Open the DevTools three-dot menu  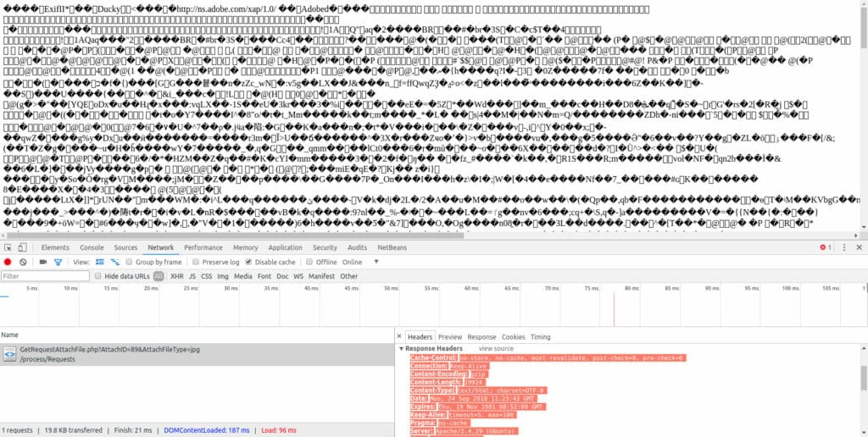pyautogui.click(x=844, y=247)
